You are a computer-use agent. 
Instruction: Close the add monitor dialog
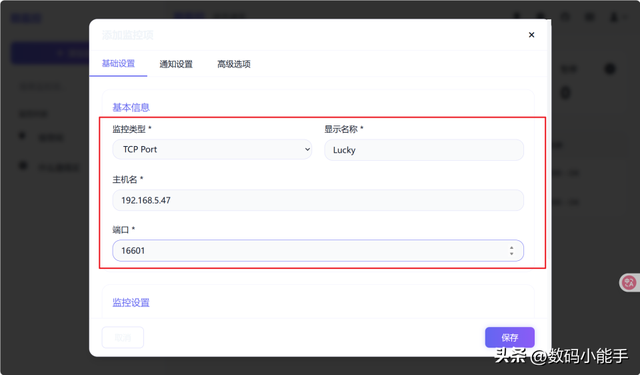pos(531,35)
